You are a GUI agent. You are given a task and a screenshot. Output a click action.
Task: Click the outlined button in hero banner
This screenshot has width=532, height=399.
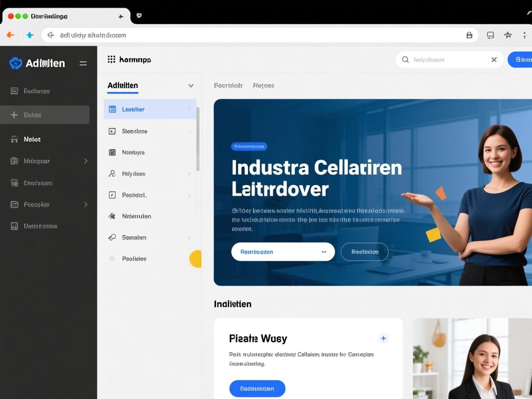pos(364,252)
